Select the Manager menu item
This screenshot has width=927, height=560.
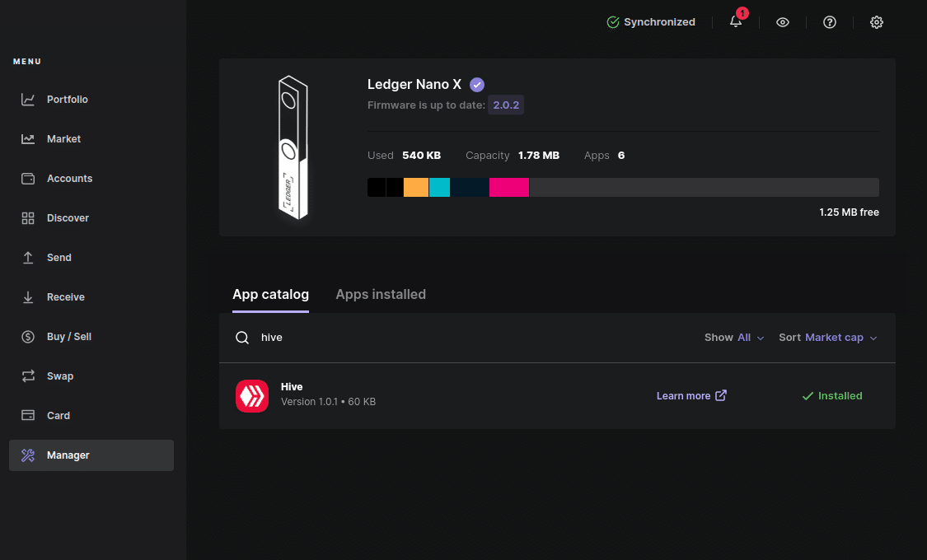(x=91, y=455)
